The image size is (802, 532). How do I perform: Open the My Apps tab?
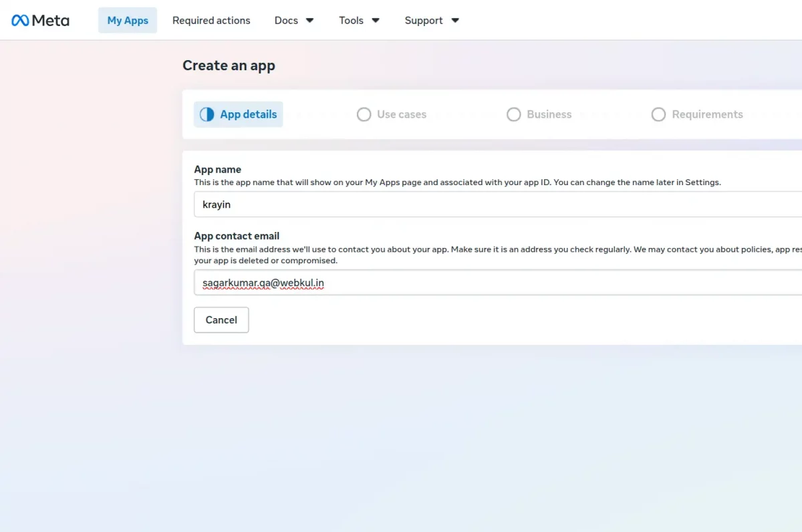pyautogui.click(x=128, y=21)
